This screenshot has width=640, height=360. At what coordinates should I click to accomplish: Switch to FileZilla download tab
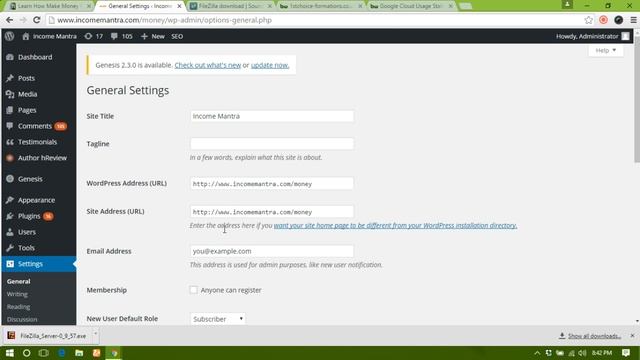[231, 6]
